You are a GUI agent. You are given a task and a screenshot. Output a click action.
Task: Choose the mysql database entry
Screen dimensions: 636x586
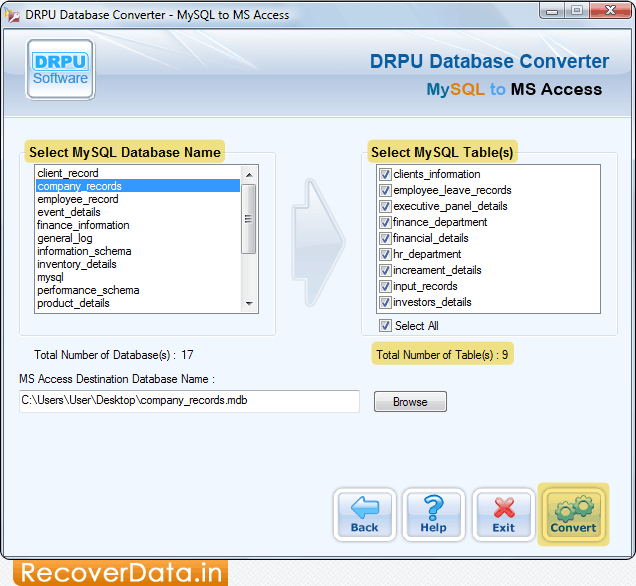point(50,277)
